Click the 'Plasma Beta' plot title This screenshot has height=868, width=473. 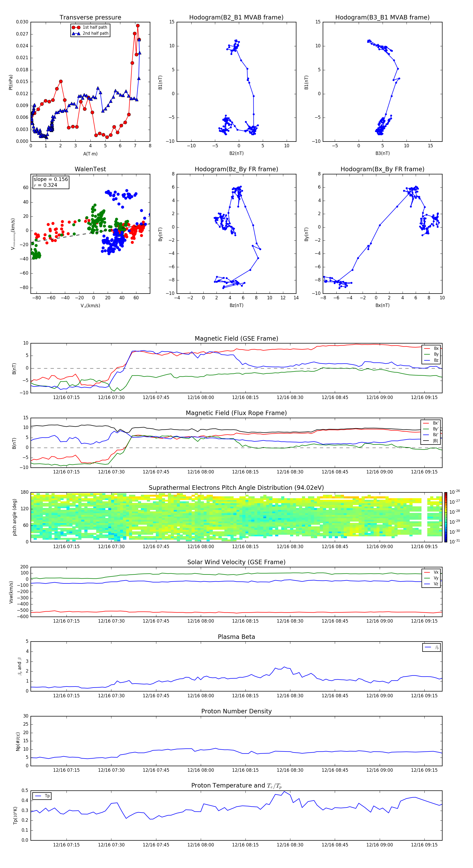(x=236, y=637)
